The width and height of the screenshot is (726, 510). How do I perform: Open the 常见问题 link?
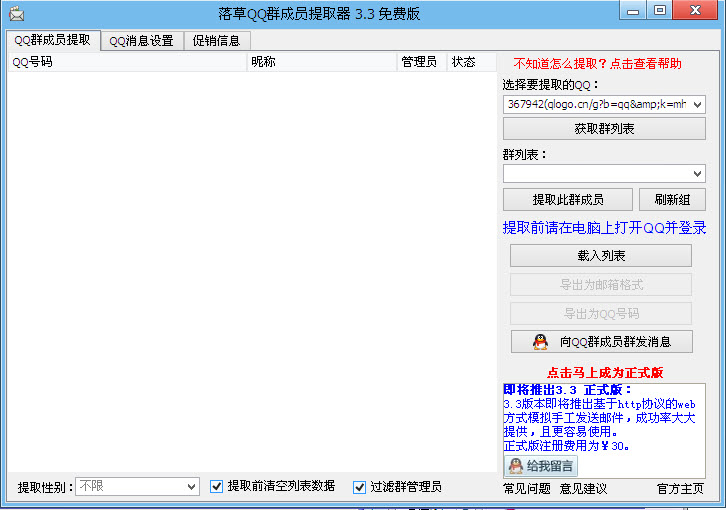click(527, 489)
